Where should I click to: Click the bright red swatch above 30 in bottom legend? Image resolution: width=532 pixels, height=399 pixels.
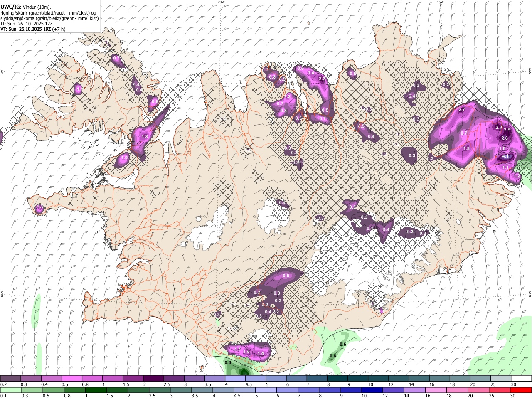521,390
